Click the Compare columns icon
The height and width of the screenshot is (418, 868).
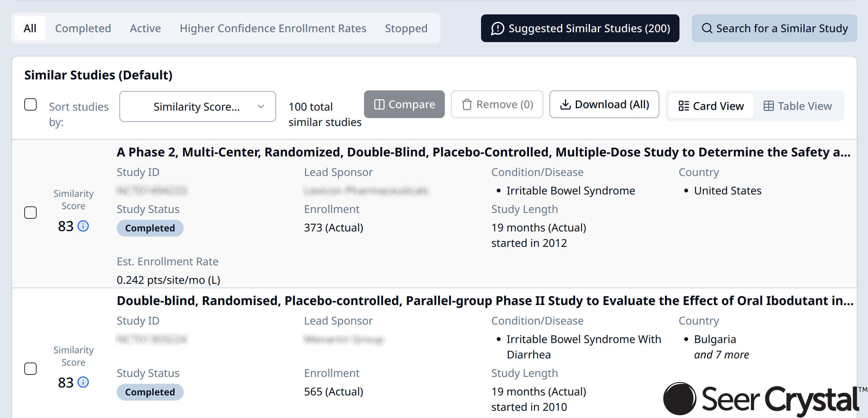point(379,104)
